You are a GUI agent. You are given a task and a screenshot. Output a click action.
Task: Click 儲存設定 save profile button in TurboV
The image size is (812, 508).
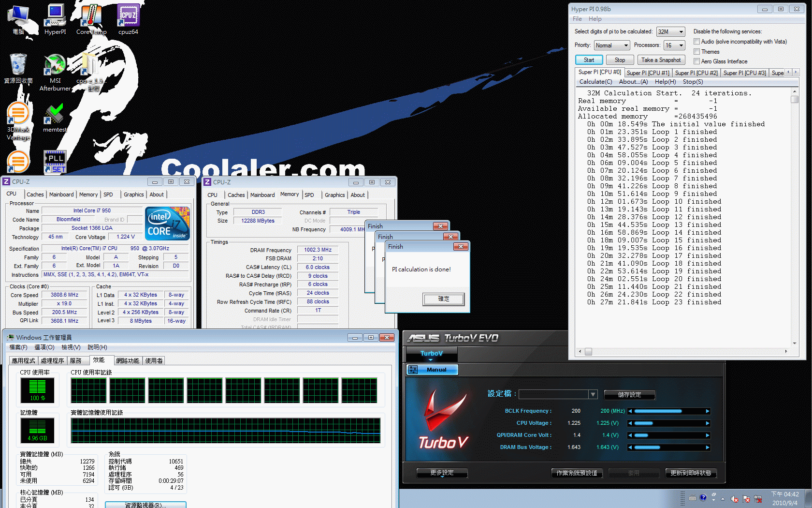pos(629,395)
